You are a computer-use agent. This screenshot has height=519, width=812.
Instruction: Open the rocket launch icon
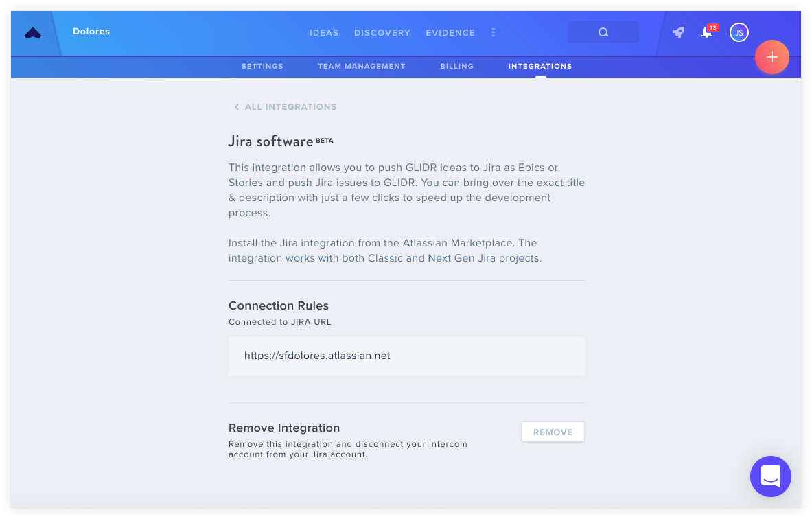click(678, 33)
